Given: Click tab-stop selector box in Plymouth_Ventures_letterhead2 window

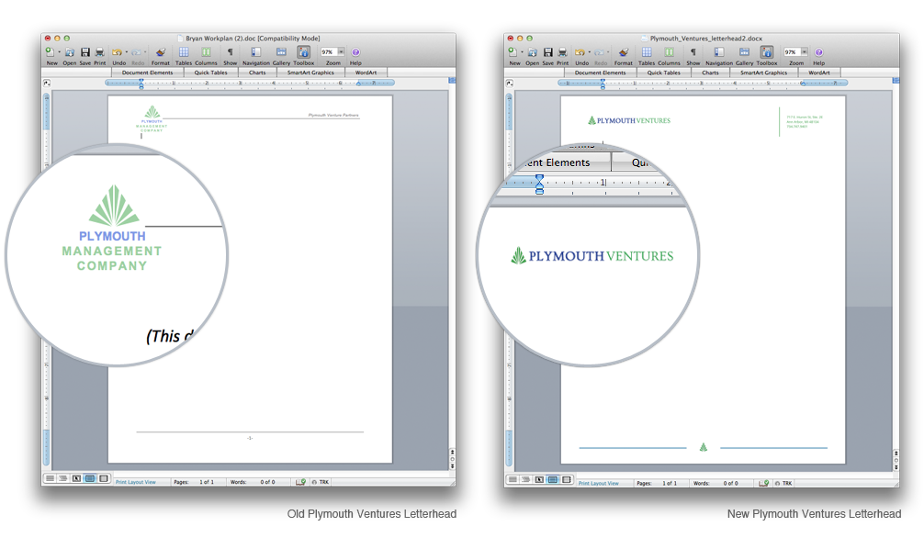Looking at the screenshot, I should (x=509, y=83).
